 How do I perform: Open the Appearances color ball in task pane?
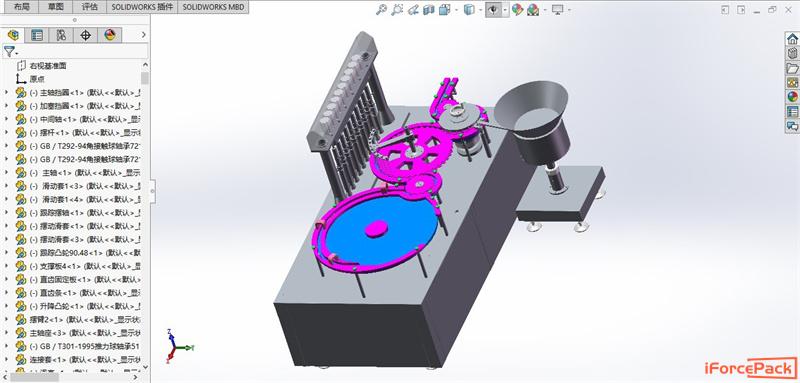pos(792,96)
